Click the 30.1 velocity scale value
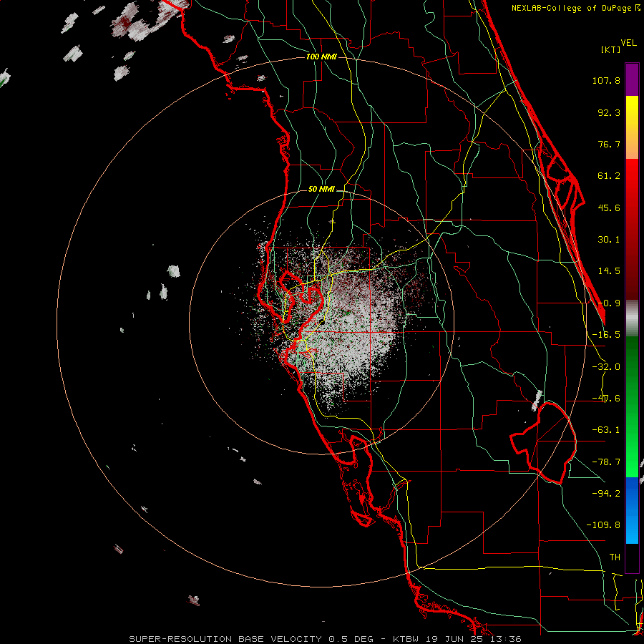Screen dimensions: 644x644 [x=609, y=240]
